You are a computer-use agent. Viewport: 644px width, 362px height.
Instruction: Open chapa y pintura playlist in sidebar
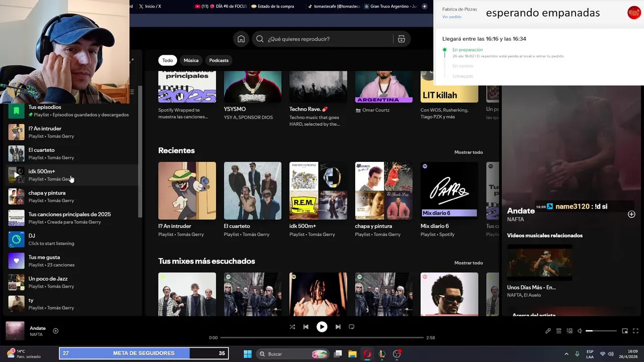click(x=72, y=197)
